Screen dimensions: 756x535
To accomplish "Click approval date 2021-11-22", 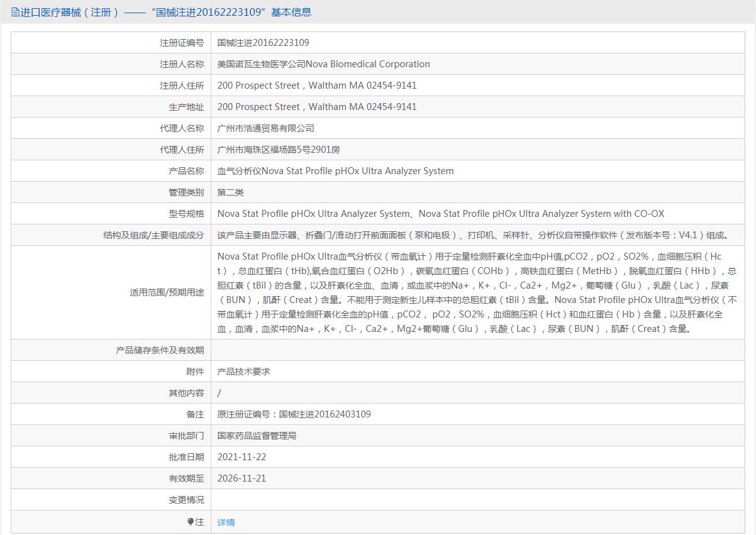I will tap(242, 457).
